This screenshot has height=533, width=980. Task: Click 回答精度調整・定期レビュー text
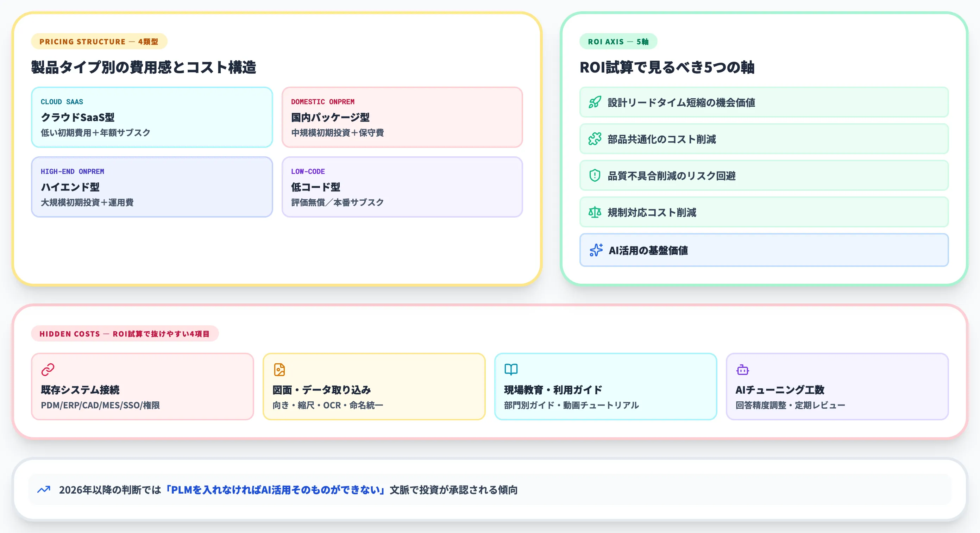(x=790, y=405)
